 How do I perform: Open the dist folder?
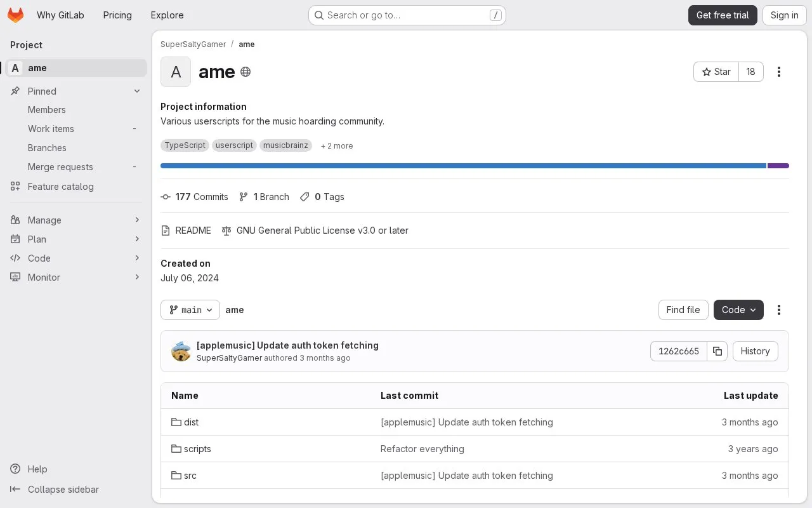click(191, 422)
